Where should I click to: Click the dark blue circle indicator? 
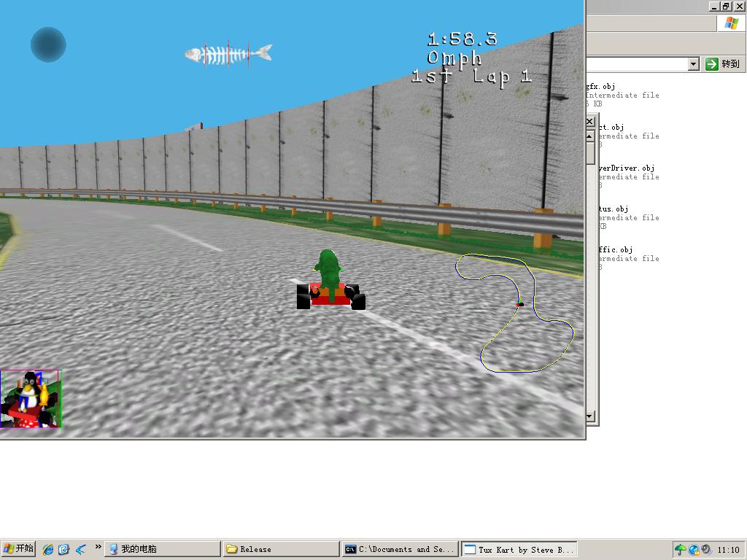48,44
